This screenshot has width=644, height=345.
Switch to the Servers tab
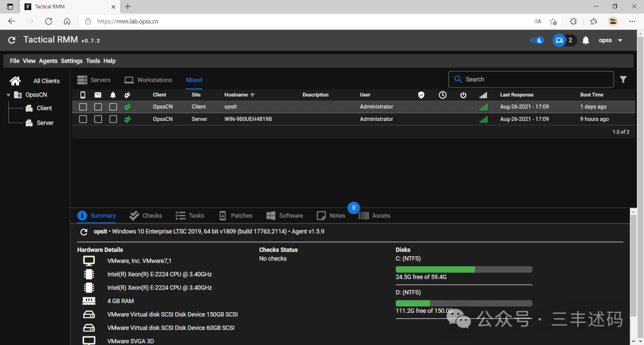[x=94, y=80]
